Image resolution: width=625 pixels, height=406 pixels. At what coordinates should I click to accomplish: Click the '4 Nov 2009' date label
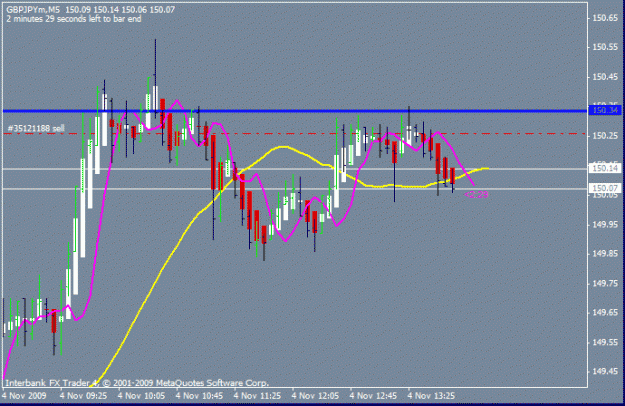pyautogui.click(x=24, y=396)
